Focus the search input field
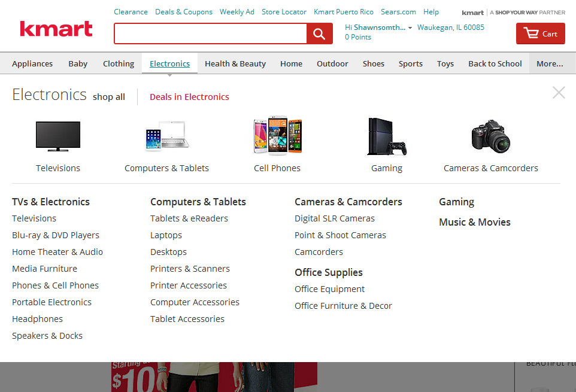Viewport: 576px width, 392px height. 211,34
